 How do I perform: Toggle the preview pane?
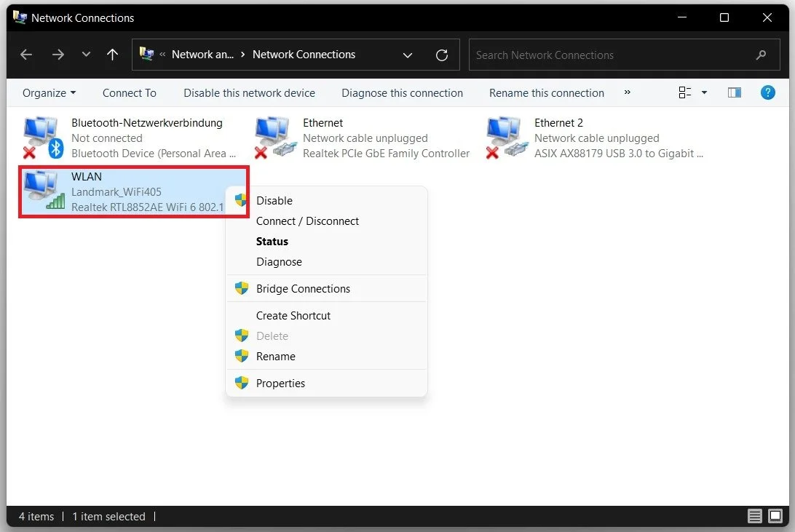[734, 92]
